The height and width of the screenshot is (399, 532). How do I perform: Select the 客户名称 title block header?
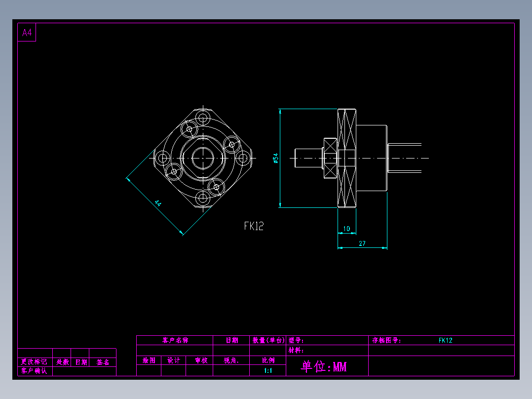tap(175, 340)
